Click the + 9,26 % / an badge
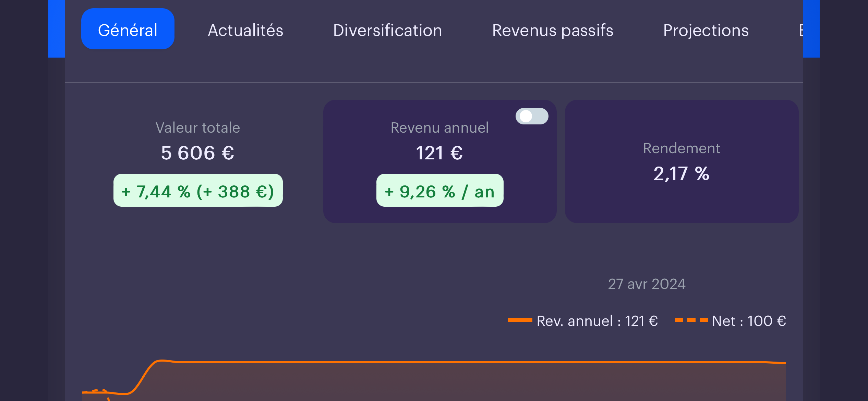Image resolution: width=868 pixels, height=401 pixels. click(440, 191)
